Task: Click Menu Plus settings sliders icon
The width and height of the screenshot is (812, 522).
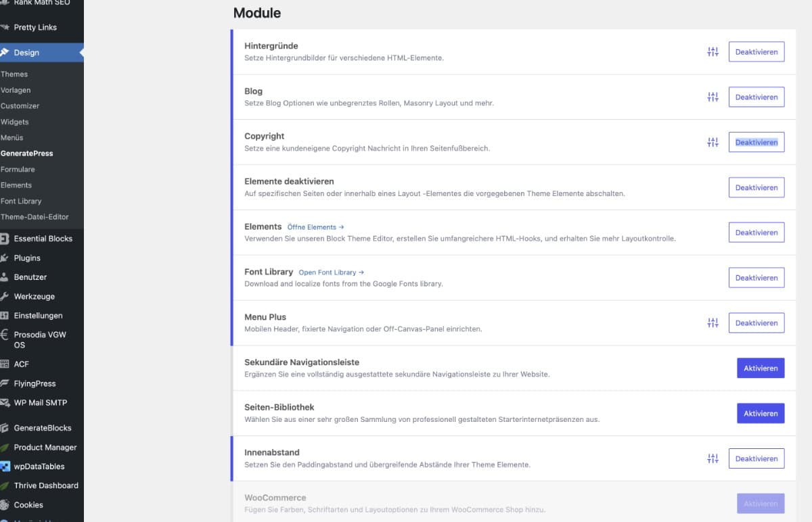Action: coord(713,323)
